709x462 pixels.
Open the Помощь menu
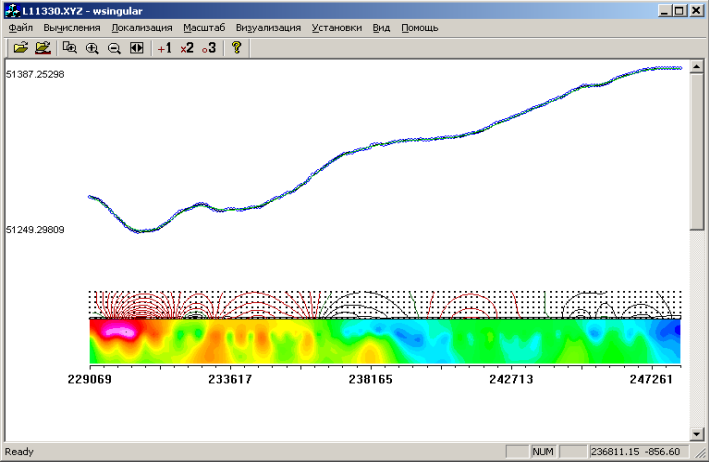click(419, 27)
